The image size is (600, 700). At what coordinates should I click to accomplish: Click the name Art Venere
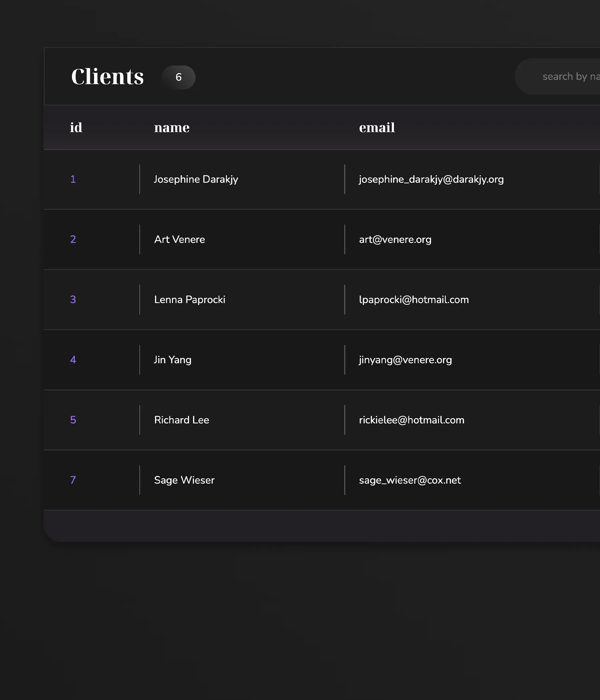[x=179, y=240]
